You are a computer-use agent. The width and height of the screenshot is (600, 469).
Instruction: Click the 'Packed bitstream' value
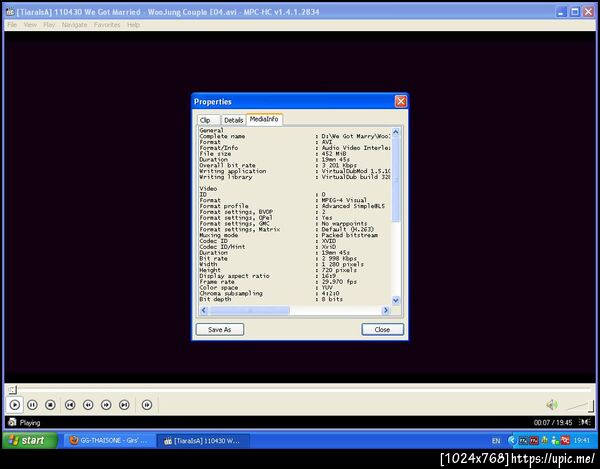[350, 235]
